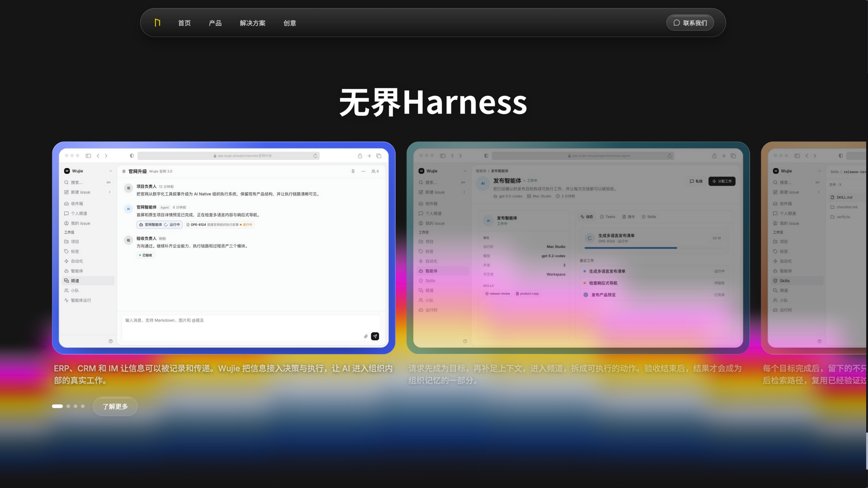Click the product-copy skill chip
The image size is (868, 488).
tap(528, 294)
